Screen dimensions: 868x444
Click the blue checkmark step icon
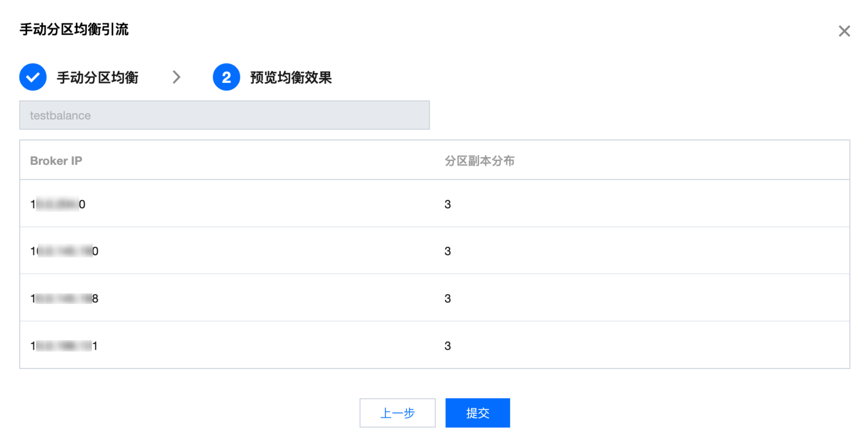tap(33, 77)
